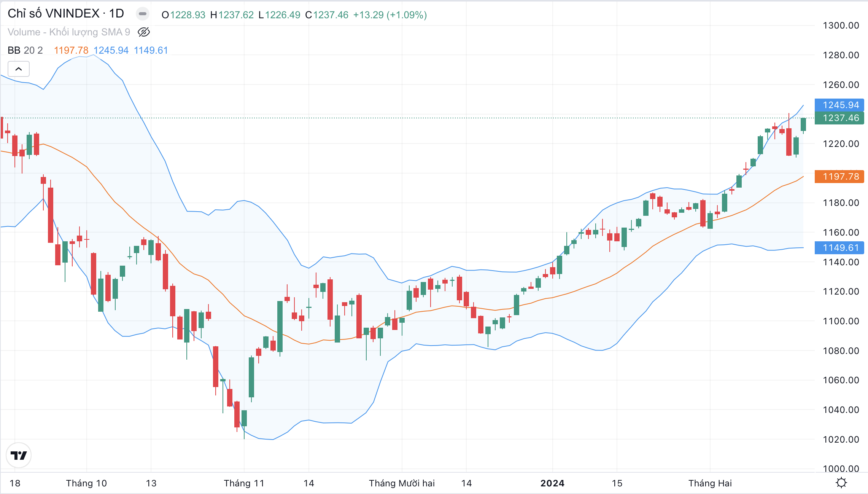Click the blue 1245.94 price axis label
The height and width of the screenshot is (494, 868).
(x=839, y=105)
